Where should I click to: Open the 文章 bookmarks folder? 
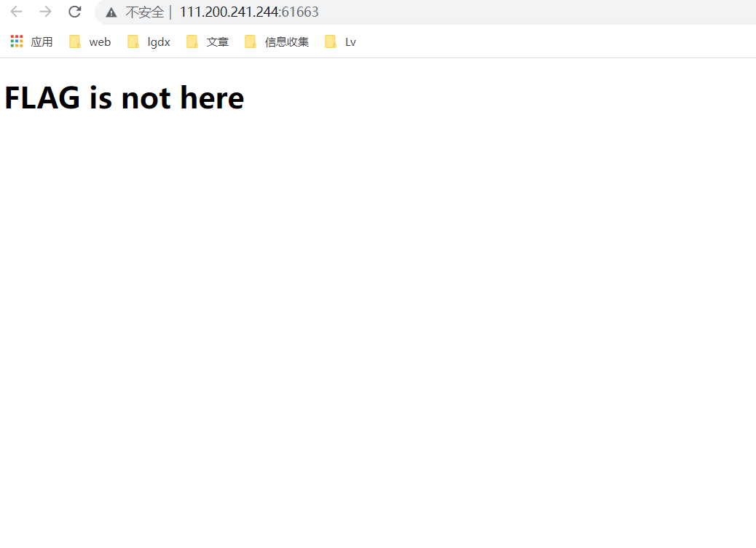[x=208, y=42]
